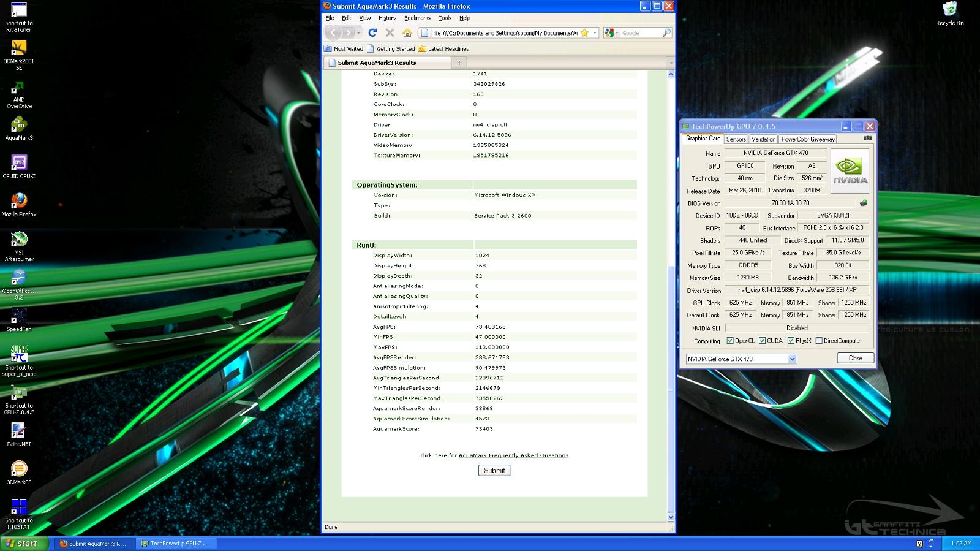Viewport: 980px width, 551px height.
Task: Open the list all tabs dropdown
Action: click(670, 63)
